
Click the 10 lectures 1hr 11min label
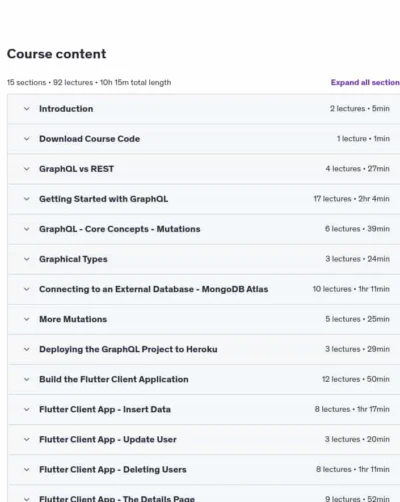(351, 289)
